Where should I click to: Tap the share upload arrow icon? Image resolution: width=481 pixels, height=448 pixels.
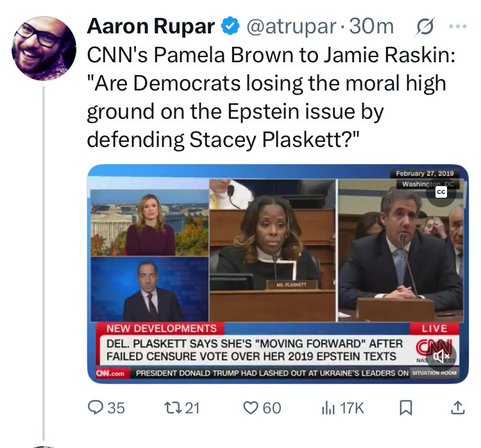pyautogui.click(x=457, y=407)
